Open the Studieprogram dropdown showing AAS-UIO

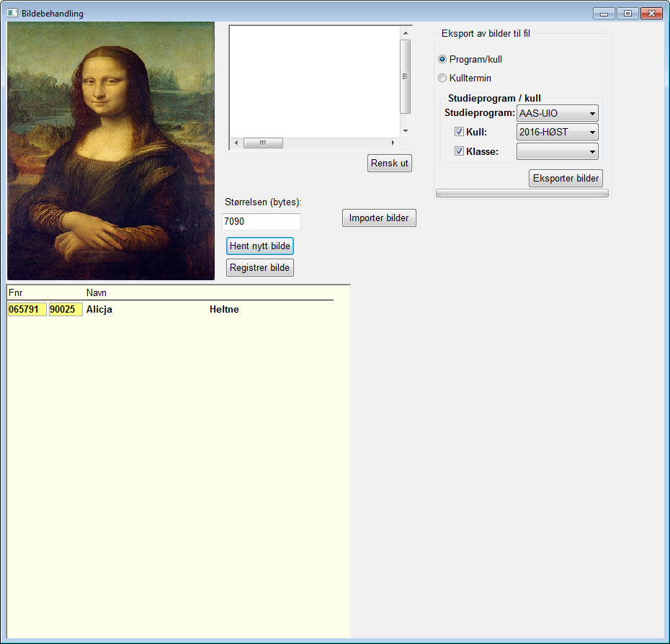coord(557,113)
